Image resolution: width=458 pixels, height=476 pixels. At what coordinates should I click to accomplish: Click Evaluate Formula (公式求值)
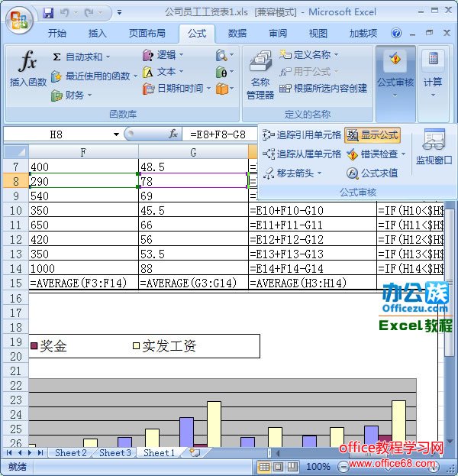pyautogui.click(x=372, y=173)
